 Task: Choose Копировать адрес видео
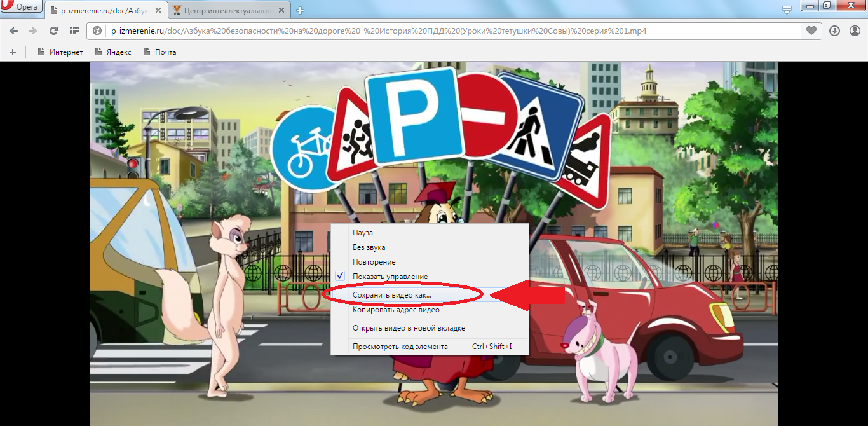[430, 310]
